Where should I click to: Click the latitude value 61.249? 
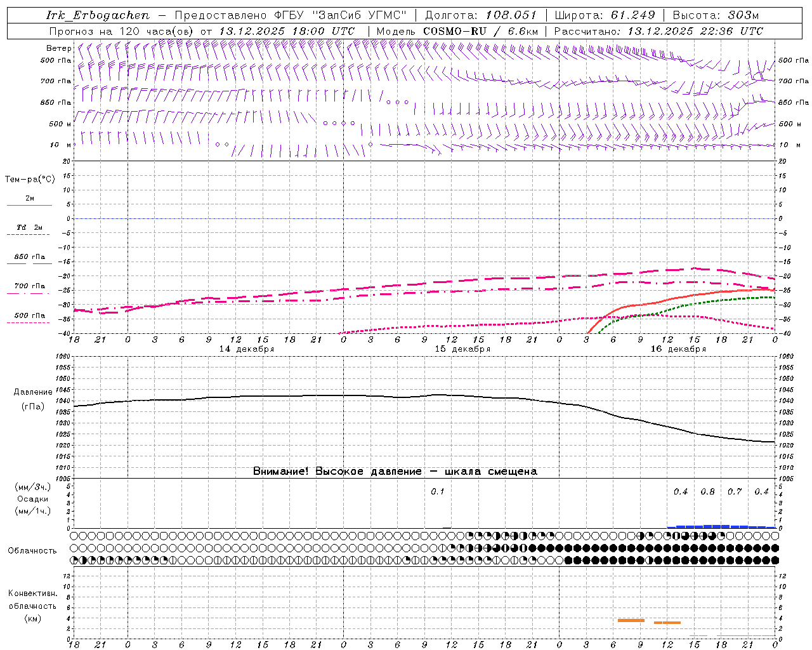[x=632, y=15]
